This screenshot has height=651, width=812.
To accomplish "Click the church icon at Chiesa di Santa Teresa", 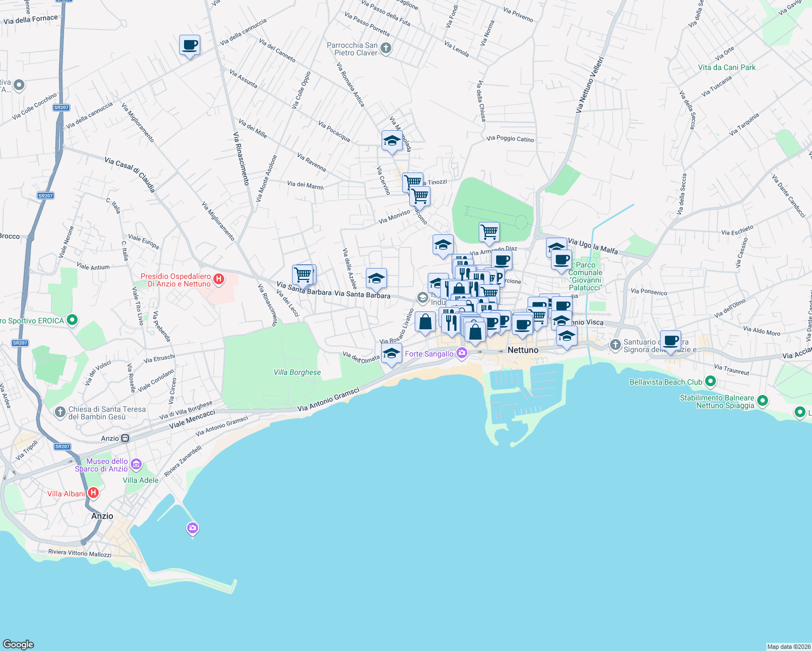I will click(x=60, y=412).
